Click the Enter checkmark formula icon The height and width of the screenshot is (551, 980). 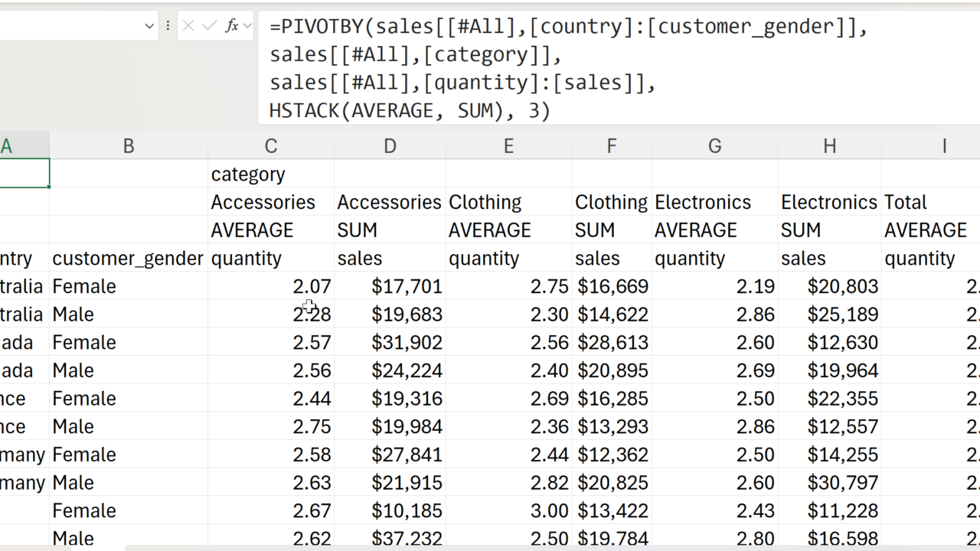pyautogui.click(x=209, y=26)
